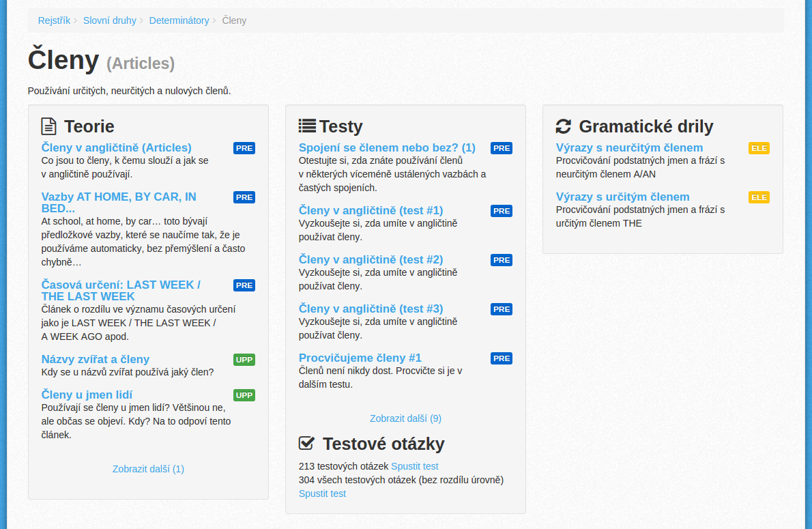Click the PRE badge beside Procvičujeme členy #1
Image resolution: width=812 pixels, height=529 pixels.
click(x=502, y=358)
